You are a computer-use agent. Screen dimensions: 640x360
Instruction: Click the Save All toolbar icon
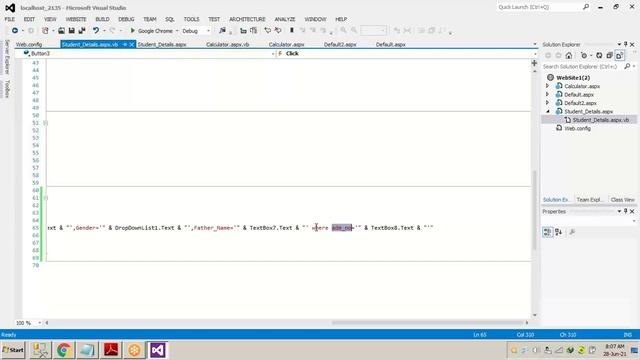82,31
